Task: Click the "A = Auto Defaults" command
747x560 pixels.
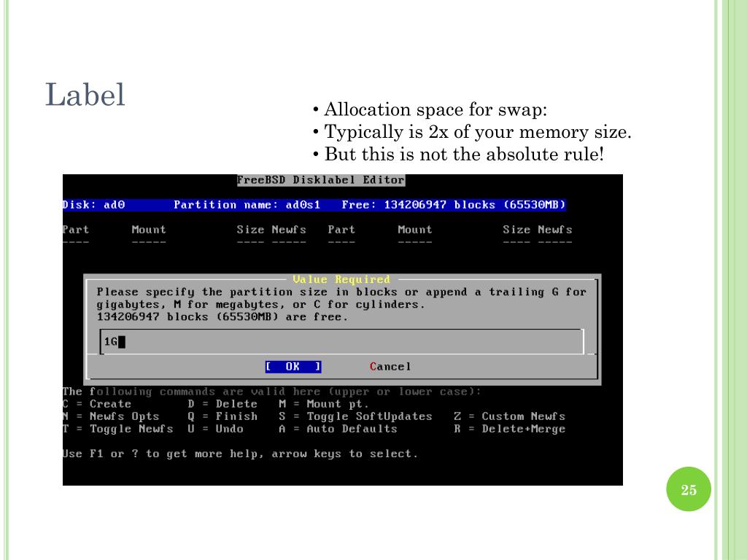Action: click(x=338, y=429)
